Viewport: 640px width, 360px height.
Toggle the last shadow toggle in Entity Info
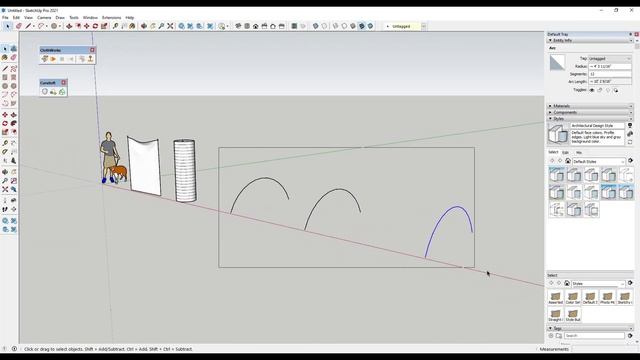[x=616, y=90]
